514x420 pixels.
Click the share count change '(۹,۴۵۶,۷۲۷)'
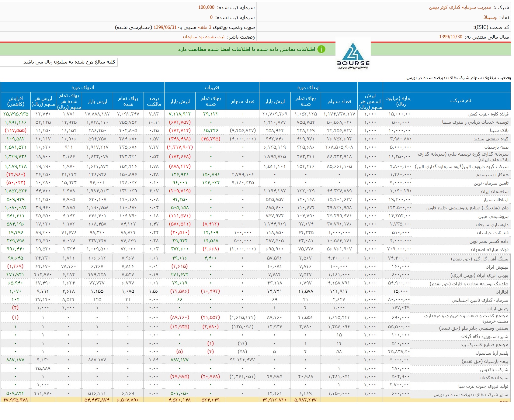pos(243,130)
